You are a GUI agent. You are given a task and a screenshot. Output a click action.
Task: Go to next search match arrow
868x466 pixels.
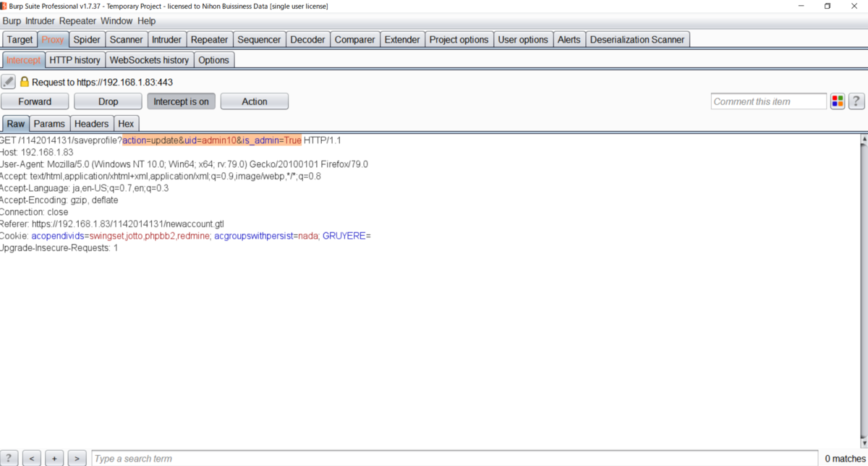point(77,458)
